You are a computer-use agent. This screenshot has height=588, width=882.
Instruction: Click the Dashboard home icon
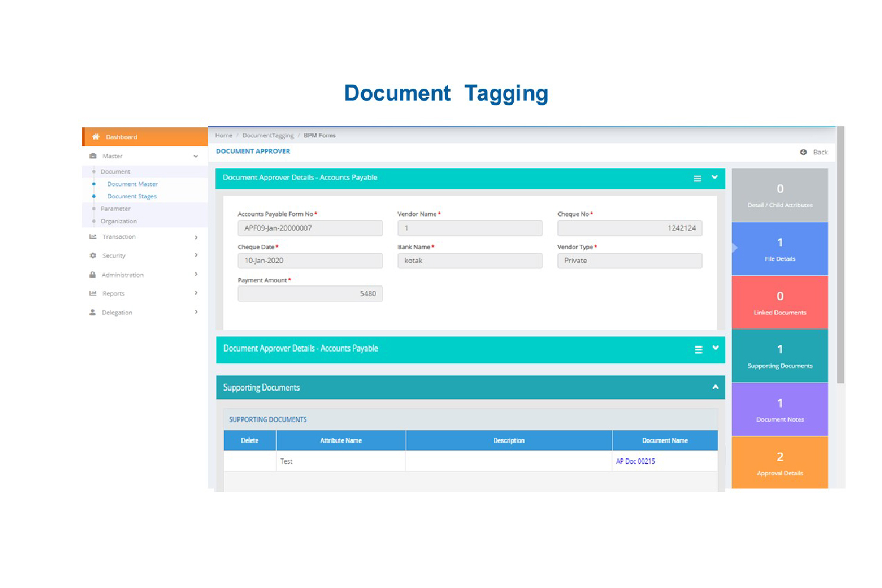point(95,137)
